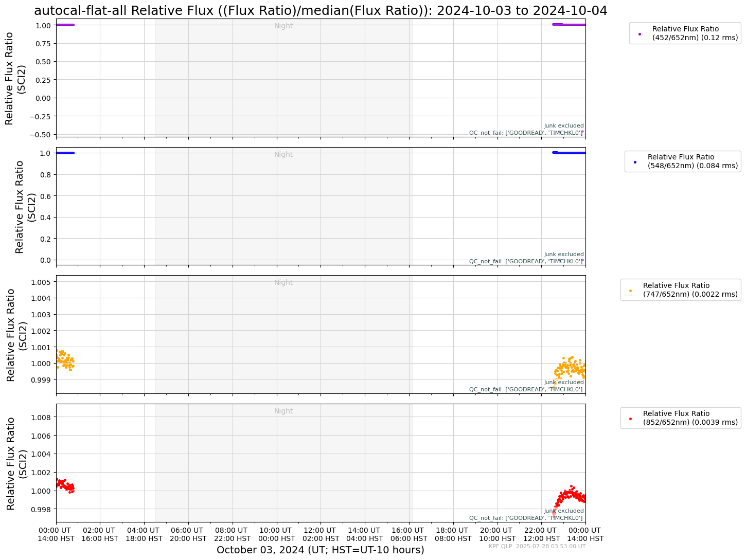Click the 1.005 y-axis tick in the third panel
The image size is (746, 560).
coord(42,282)
